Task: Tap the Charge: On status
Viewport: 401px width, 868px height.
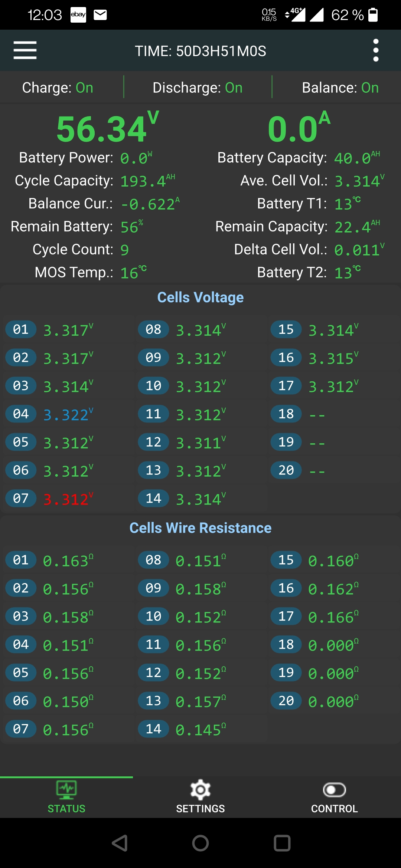Action: click(58, 88)
